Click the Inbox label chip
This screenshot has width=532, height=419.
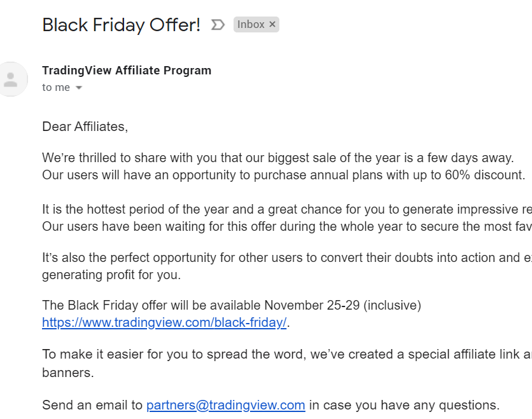[x=251, y=25]
